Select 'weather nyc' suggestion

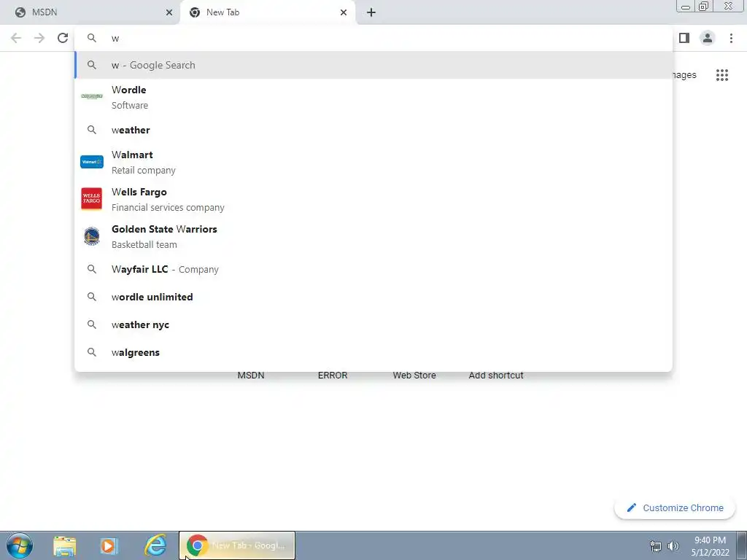click(373, 324)
